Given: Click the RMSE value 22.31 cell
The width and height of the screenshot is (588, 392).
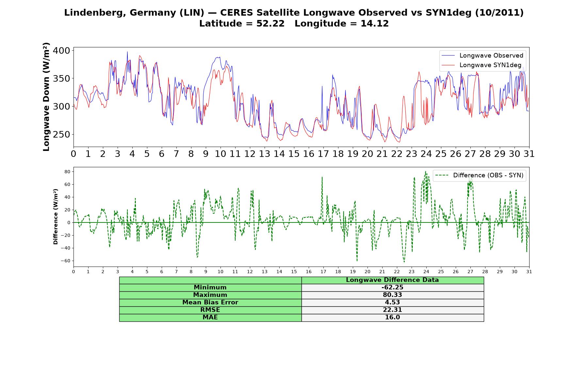Looking at the screenshot, I should pos(393,310).
